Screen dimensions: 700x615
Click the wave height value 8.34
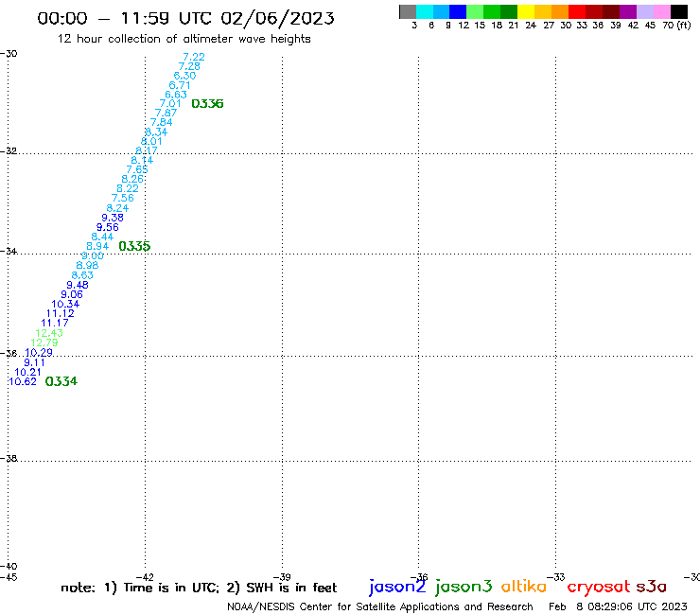pyautogui.click(x=156, y=132)
